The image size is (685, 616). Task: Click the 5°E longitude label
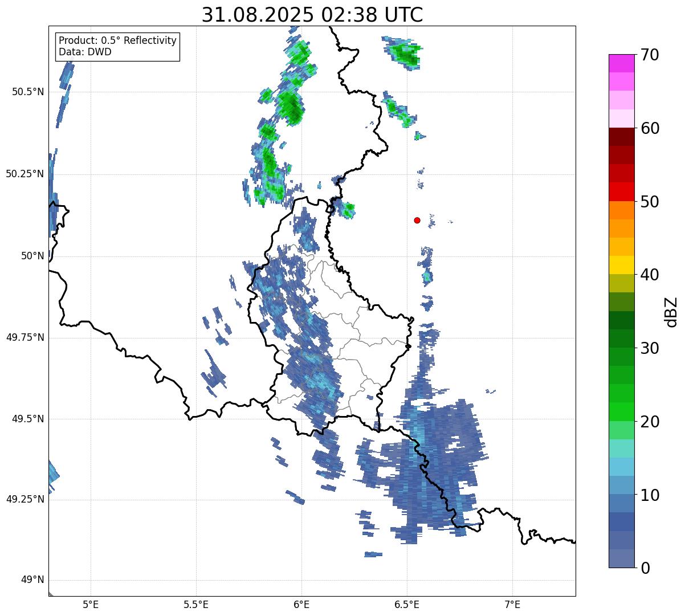click(91, 605)
